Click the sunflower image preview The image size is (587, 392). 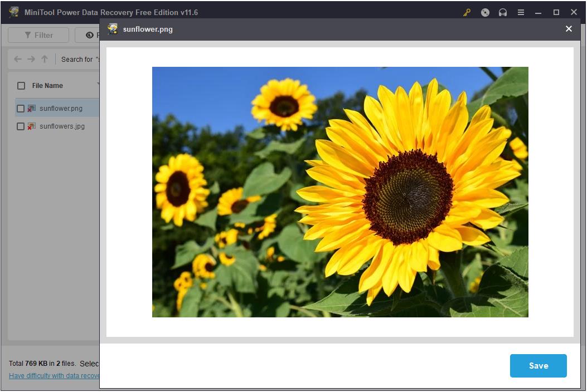point(340,192)
